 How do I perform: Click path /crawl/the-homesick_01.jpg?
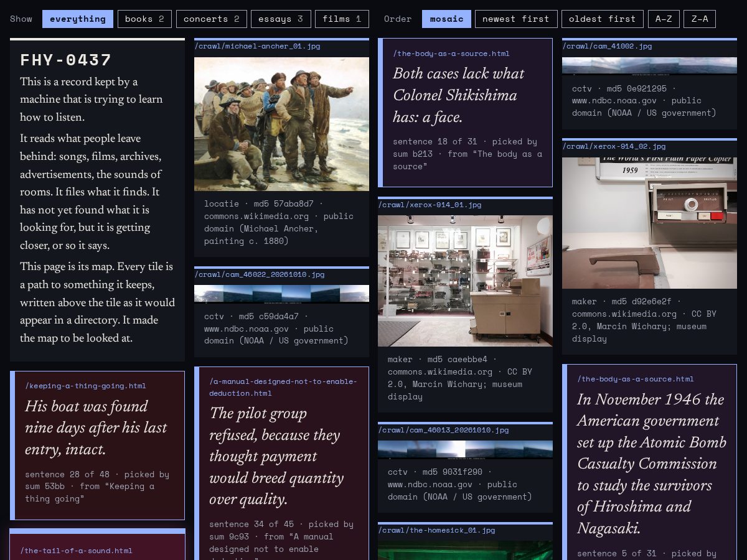coord(436,530)
